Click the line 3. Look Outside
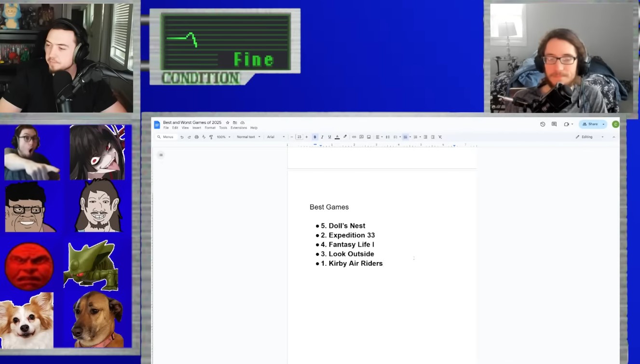This screenshot has width=640, height=364. [347, 254]
